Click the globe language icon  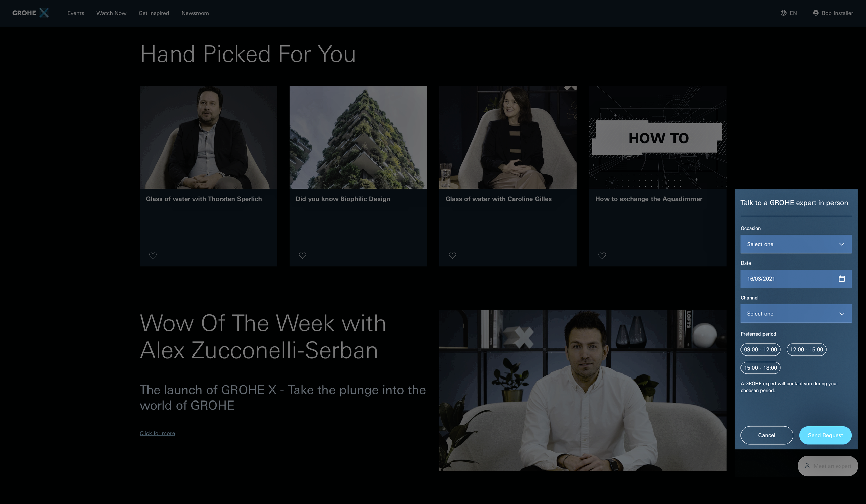783,13
